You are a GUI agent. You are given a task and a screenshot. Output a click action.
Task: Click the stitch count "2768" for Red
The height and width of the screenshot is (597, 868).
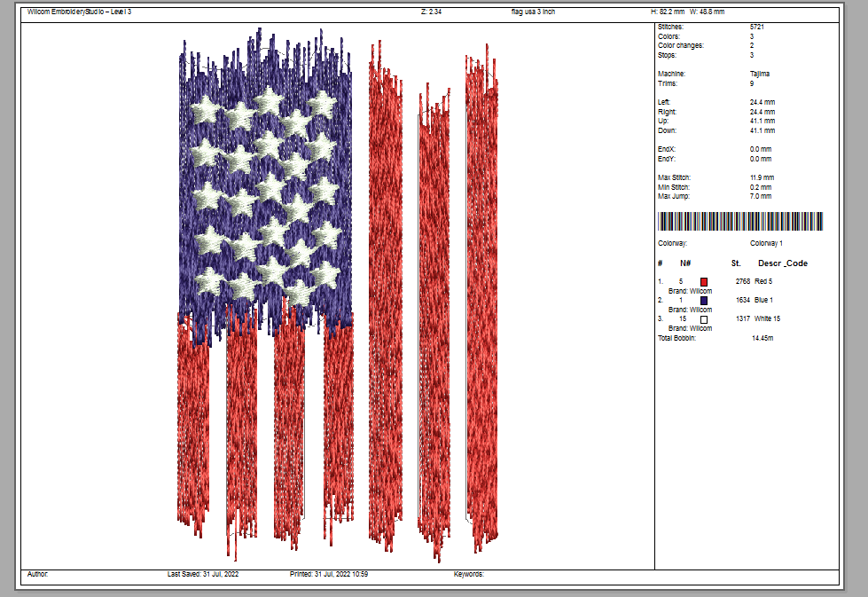743,281
